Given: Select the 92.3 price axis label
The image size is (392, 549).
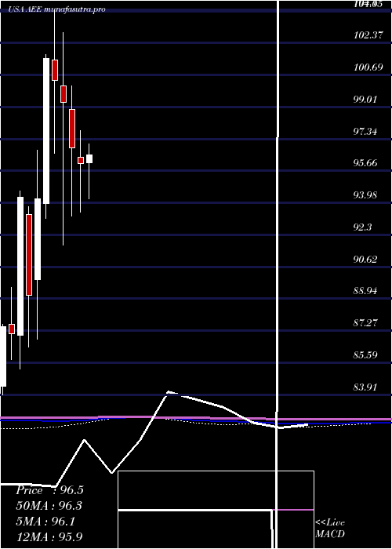Looking at the screenshot, I should [x=362, y=227].
